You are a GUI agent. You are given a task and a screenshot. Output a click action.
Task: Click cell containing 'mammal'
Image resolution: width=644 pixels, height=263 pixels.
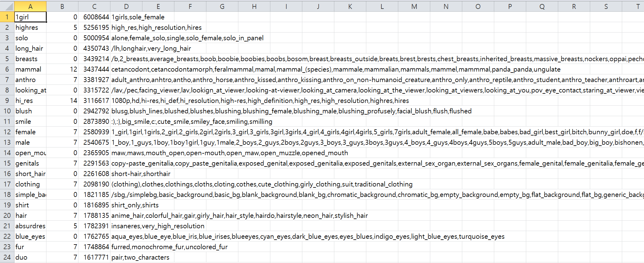[30, 69]
